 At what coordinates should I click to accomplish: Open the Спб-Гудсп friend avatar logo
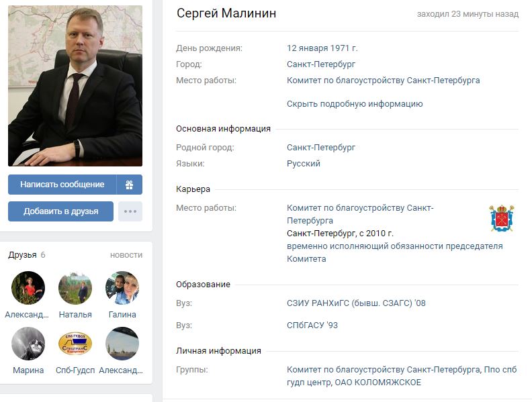pyautogui.click(x=75, y=344)
